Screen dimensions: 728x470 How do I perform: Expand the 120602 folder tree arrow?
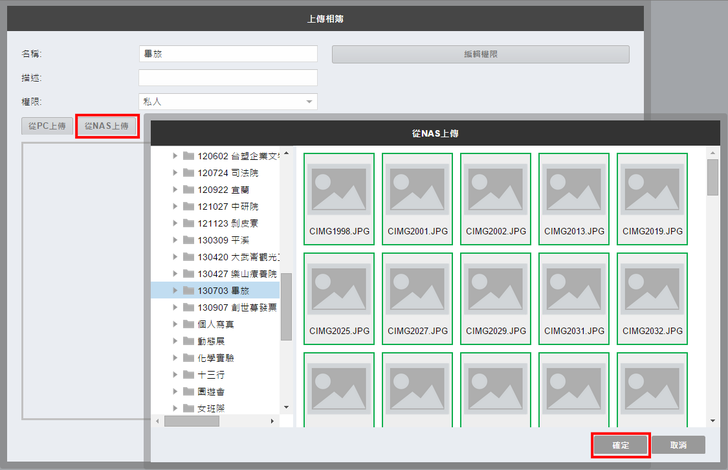coord(175,156)
